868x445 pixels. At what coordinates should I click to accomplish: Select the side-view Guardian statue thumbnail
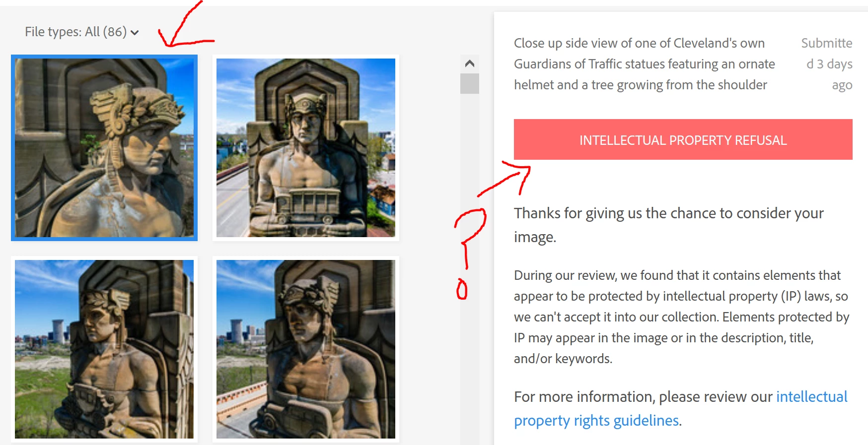[x=104, y=148]
